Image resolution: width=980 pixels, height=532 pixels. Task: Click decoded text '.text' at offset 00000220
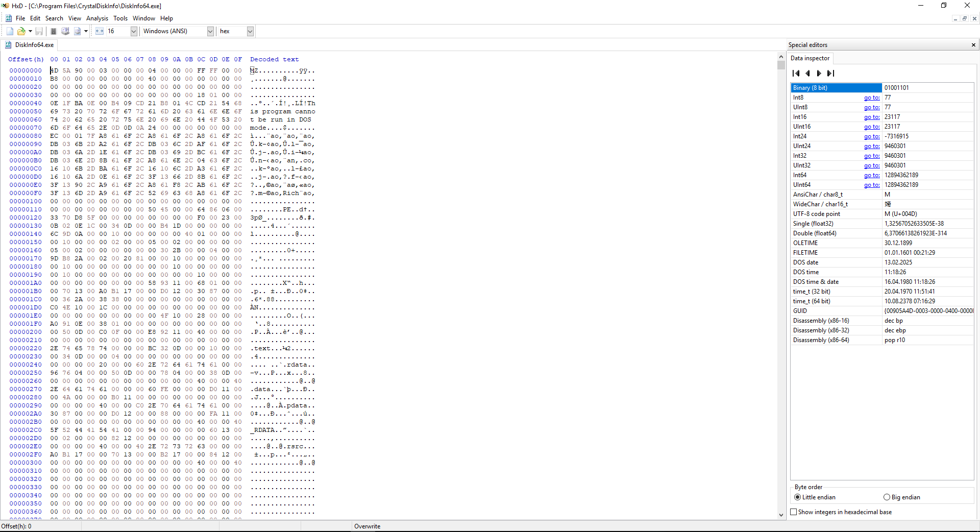(x=260, y=348)
